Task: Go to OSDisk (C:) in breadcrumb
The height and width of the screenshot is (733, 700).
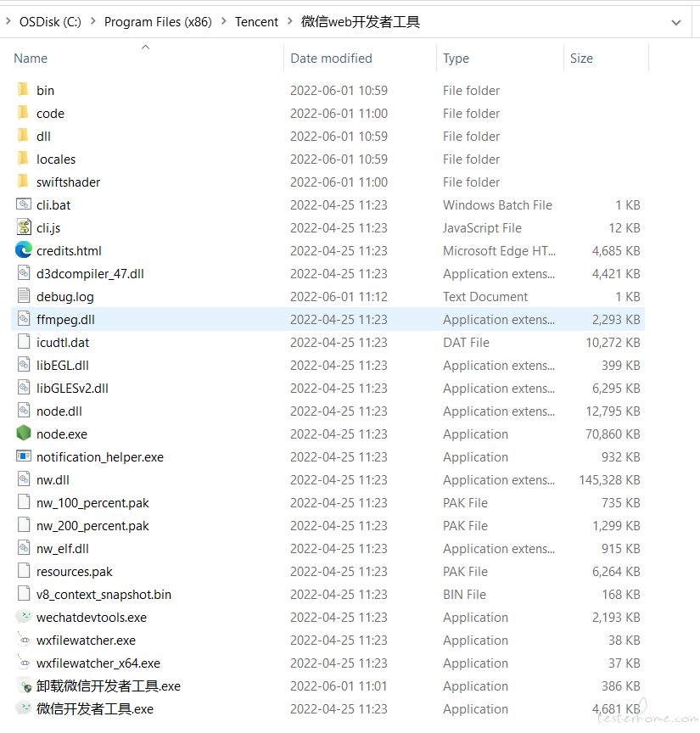Action: coord(50,22)
